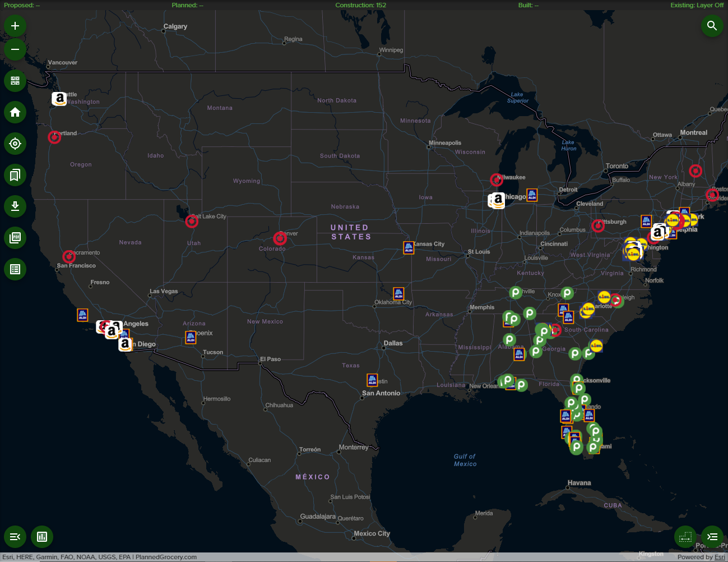Click the El Paso city label

click(x=270, y=359)
